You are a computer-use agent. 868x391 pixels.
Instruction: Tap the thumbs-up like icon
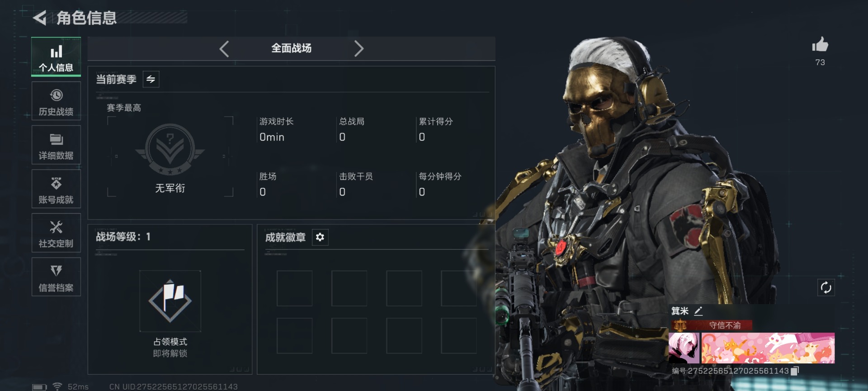pos(820,45)
